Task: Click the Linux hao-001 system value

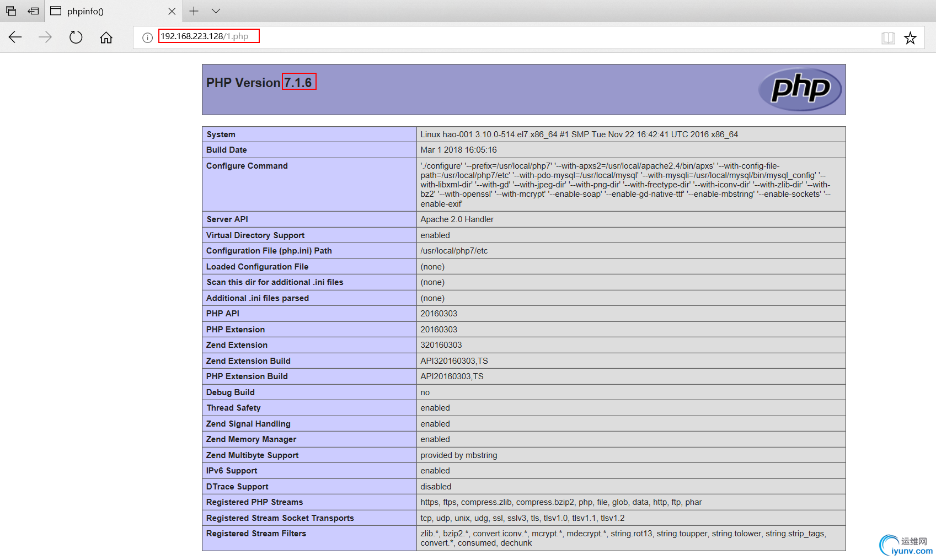Action: click(x=579, y=134)
